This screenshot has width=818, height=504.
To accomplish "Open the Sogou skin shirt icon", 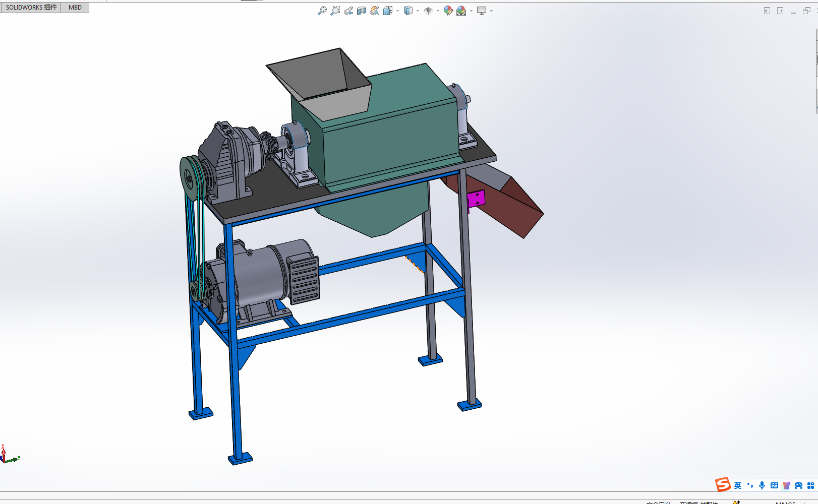I will pyautogui.click(x=786, y=485).
